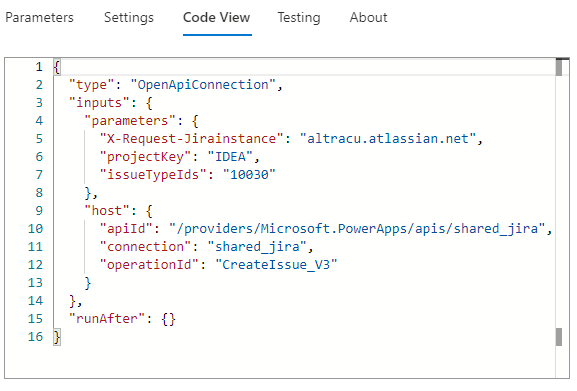Click line number 5 in the gutter
577x391 pixels.
point(39,139)
